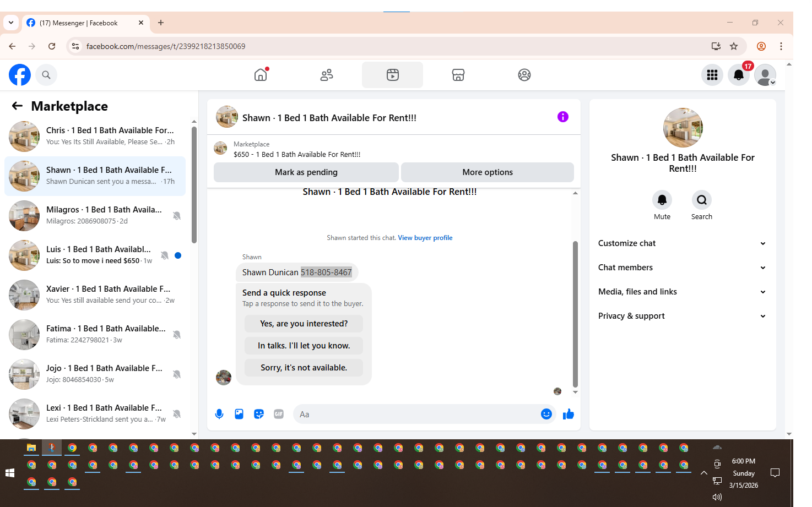The image size is (812, 507).
Task: Toggle the muted bell on Luis chat
Action: (x=165, y=255)
